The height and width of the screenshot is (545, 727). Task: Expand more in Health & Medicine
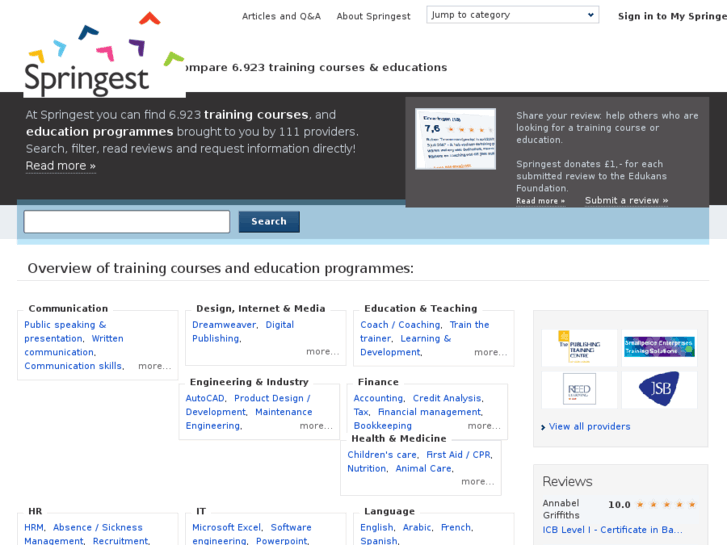(x=478, y=481)
